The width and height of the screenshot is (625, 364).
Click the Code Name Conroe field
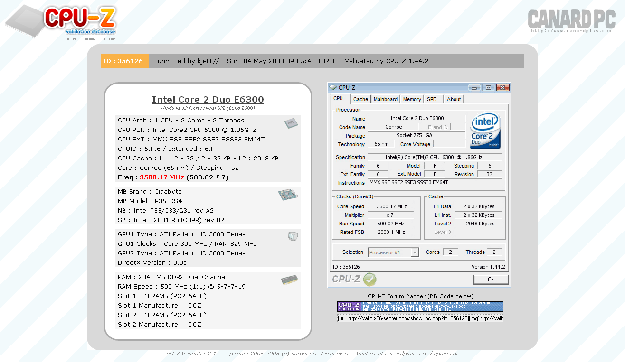(x=394, y=127)
